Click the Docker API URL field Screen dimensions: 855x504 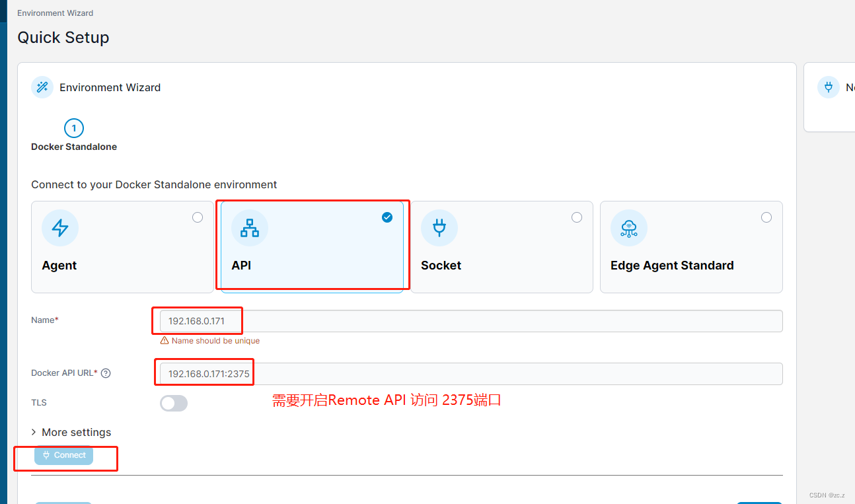click(204, 372)
